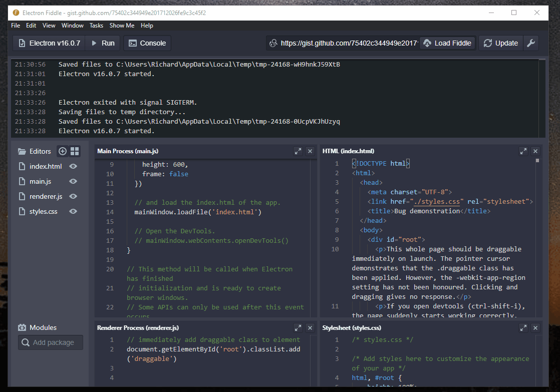This screenshot has height=392, width=560.
Task: Focus the gist URL input field
Action: pos(349,43)
